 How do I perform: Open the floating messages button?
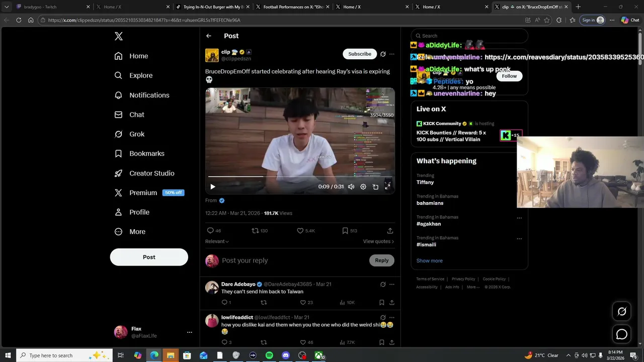pyautogui.click(x=622, y=334)
